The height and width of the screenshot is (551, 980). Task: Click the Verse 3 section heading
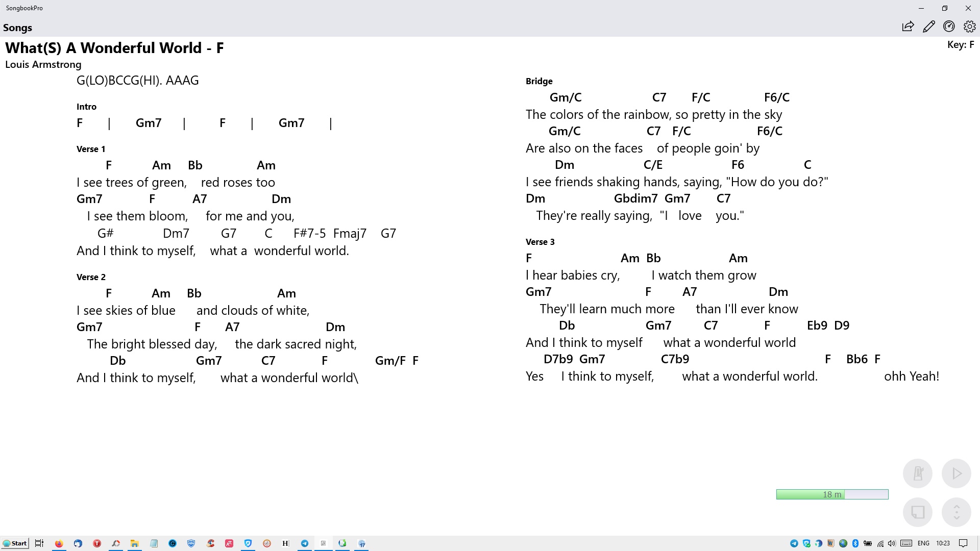[540, 242]
